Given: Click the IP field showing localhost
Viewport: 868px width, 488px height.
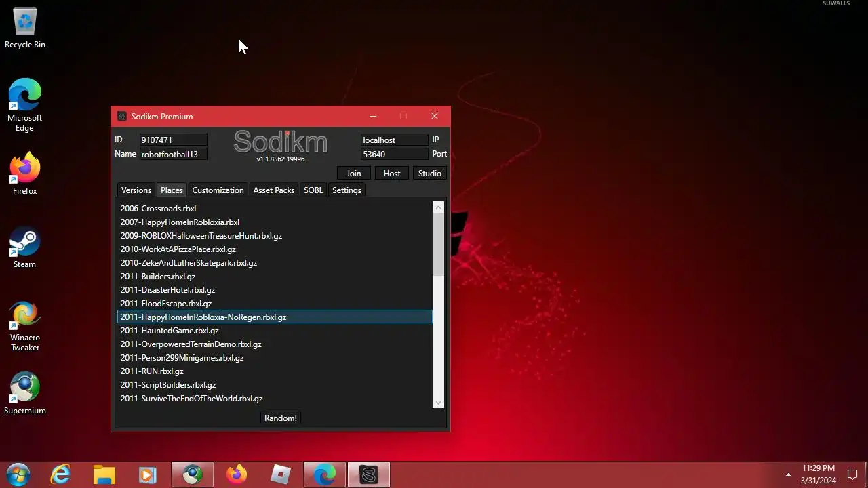Looking at the screenshot, I should (x=395, y=140).
